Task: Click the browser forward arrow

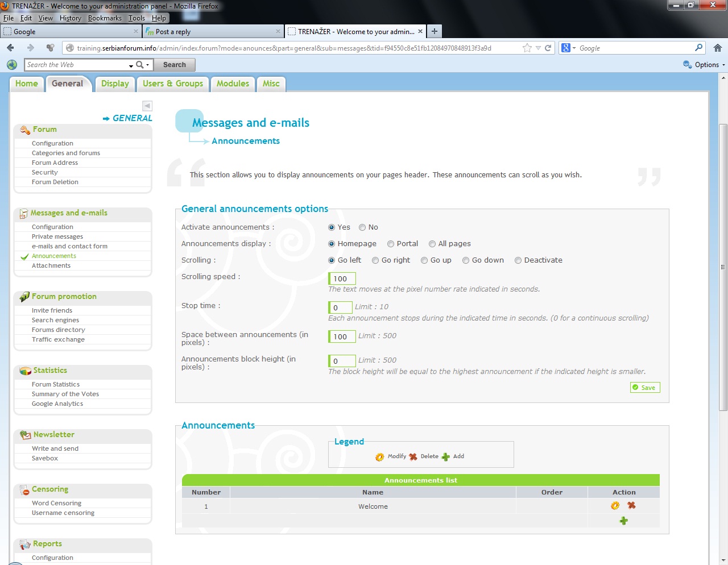Action: 31,48
